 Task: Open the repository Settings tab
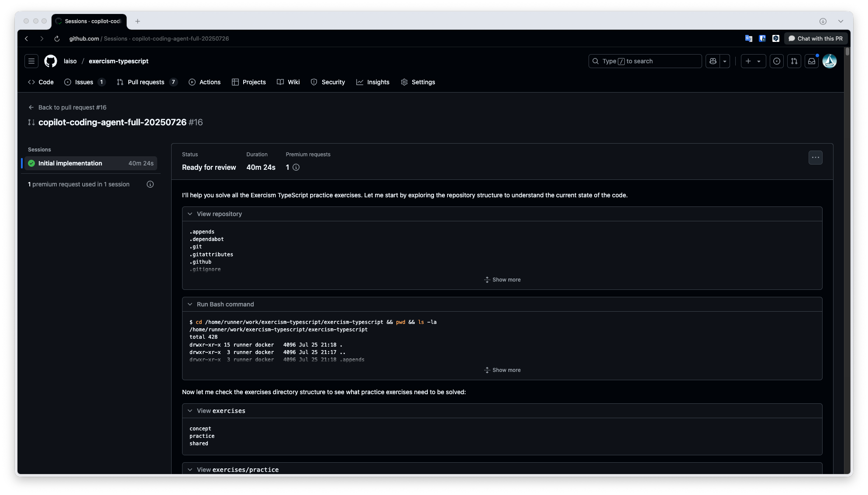coord(418,82)
